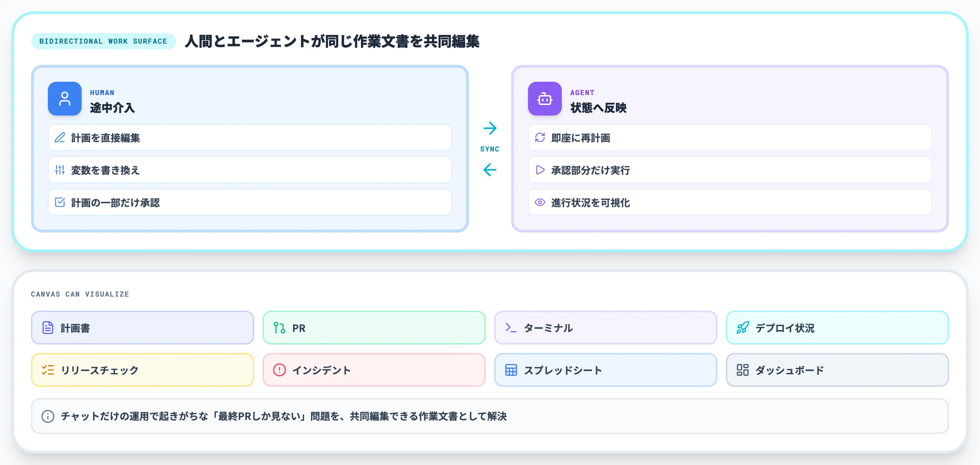This screenshot has width=980, height=465.
Task: Select the 計画の一部だけ承認 row
Action: tap(250, 202)
